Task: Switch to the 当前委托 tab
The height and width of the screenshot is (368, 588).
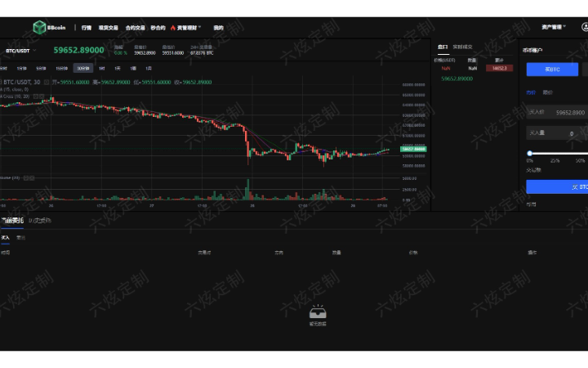Action: tap(12, 221)
